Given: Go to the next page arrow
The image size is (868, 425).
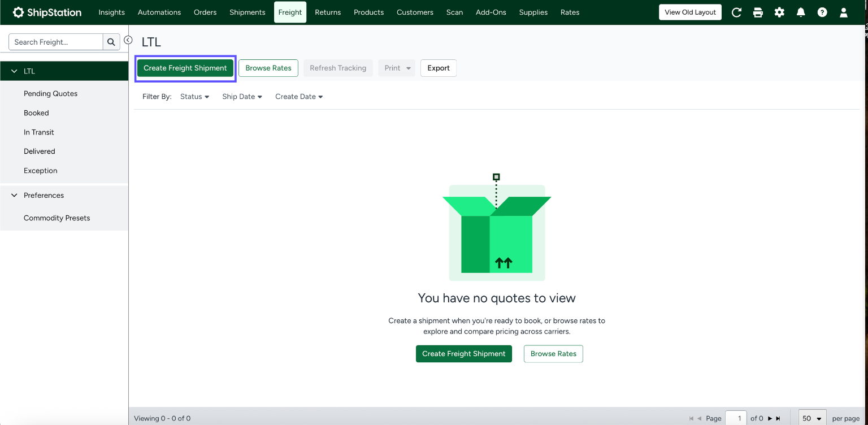Looking at the screenshot, I should [x=770, y=419].
